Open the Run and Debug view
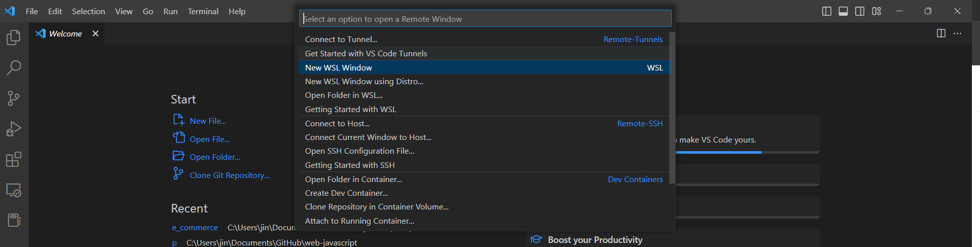The height and width of the screenshot is (247, 980). click(x=14, y=129)
